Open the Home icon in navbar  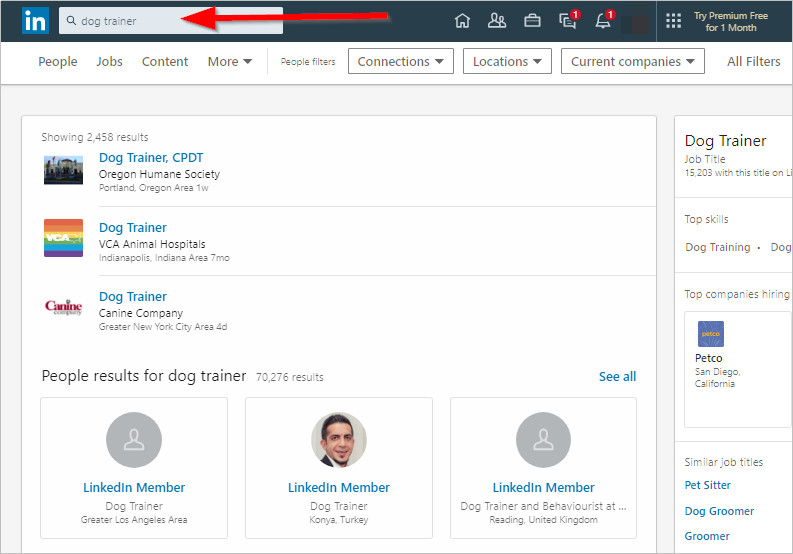[x=462, y=21]
